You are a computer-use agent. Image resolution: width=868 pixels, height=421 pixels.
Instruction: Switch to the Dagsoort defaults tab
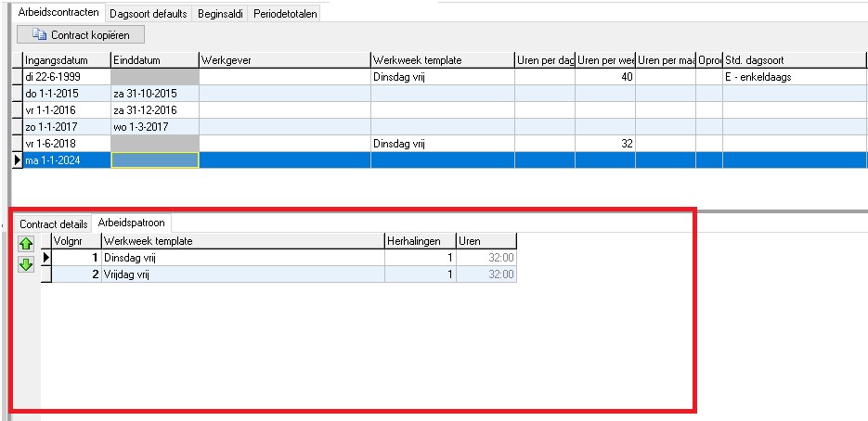pos(149,14)
